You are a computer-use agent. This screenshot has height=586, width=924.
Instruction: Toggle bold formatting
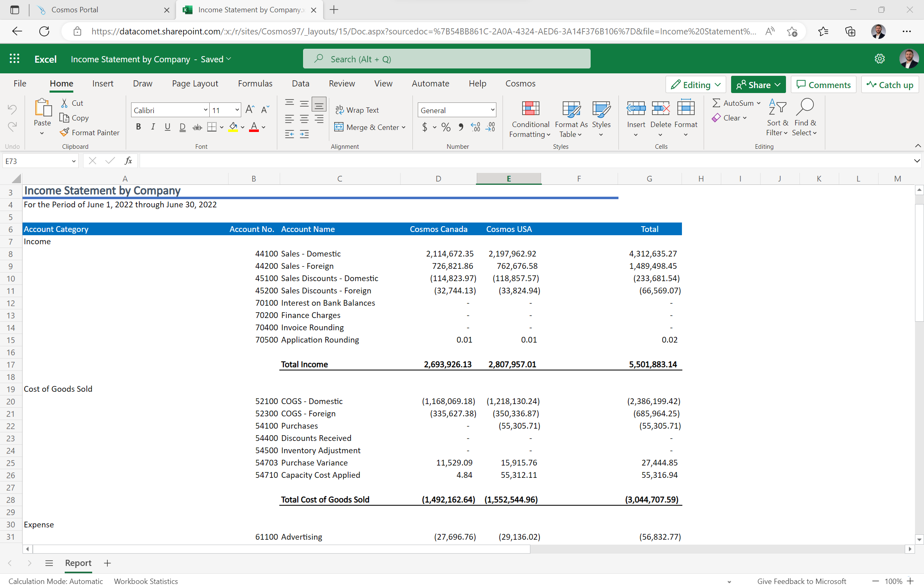click(138, 127)
